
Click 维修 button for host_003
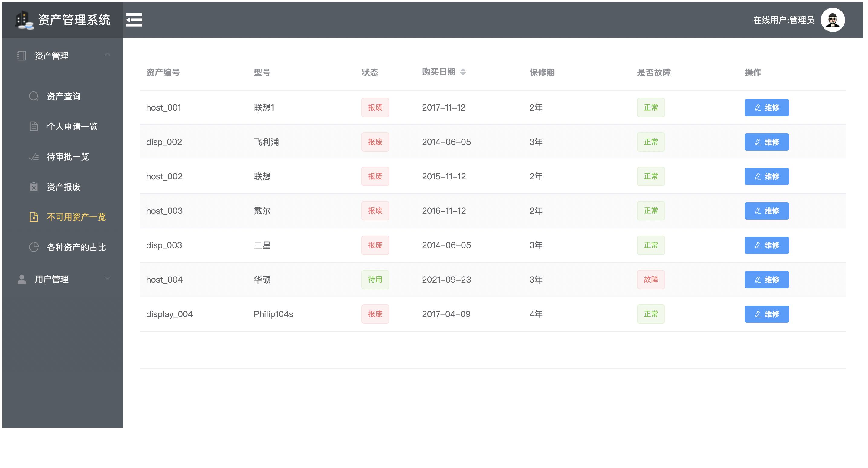tap(766, 211)
